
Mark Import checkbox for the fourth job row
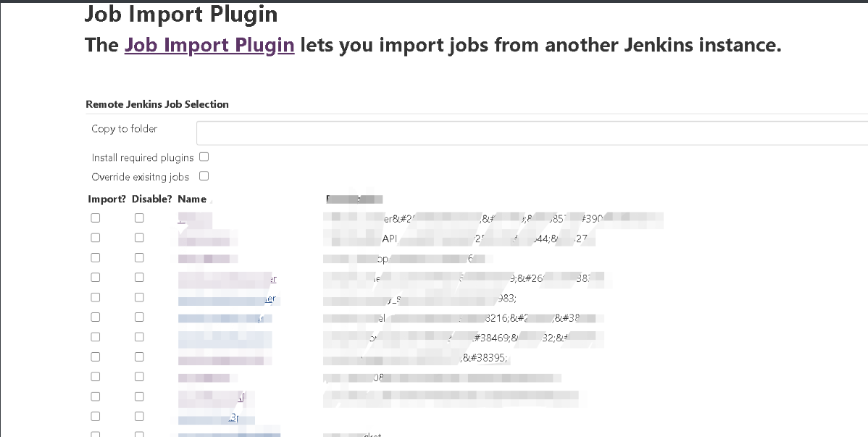click(x=96, y=278)
